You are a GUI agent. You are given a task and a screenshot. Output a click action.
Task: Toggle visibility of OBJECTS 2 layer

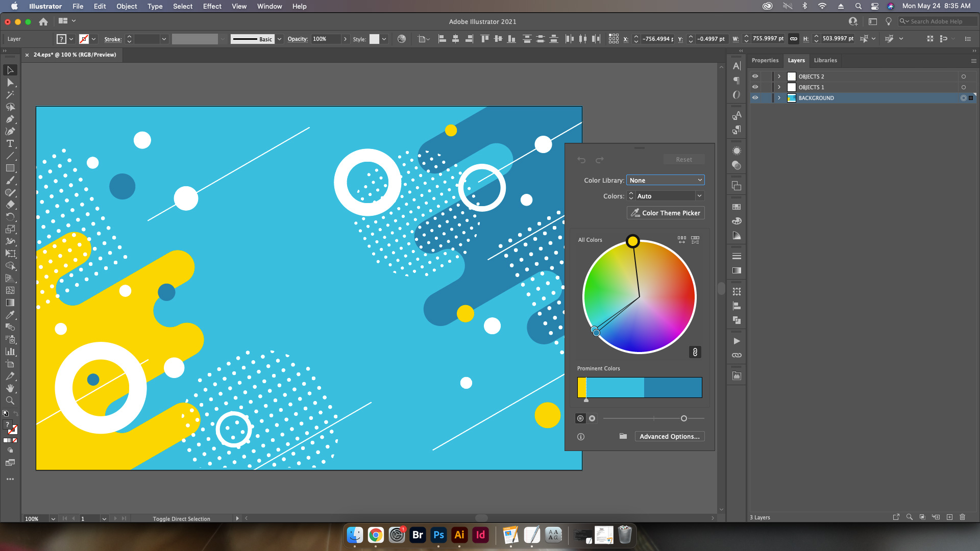755,76
